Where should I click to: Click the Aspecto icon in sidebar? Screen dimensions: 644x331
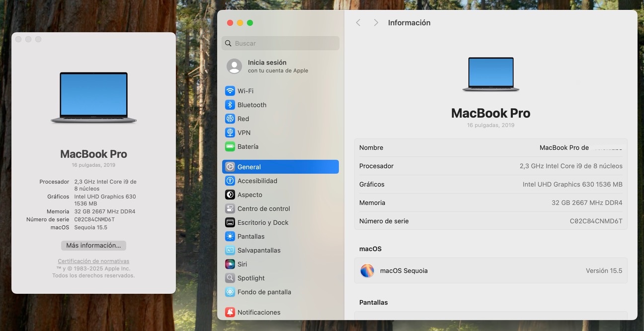pyautogui.click(x=230, y=195)
